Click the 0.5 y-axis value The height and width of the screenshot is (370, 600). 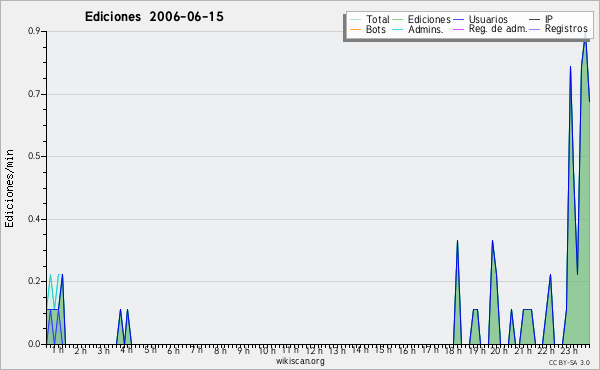coord(34,156)
